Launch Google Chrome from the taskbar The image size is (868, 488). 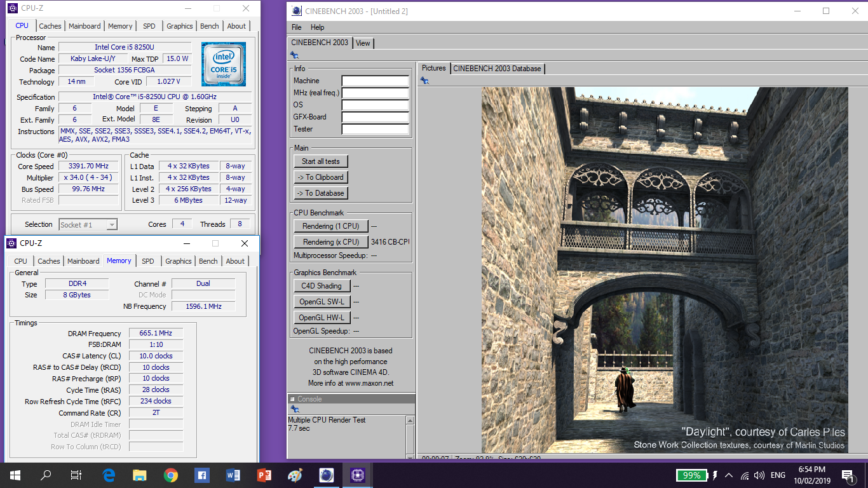tap(171, 475)
